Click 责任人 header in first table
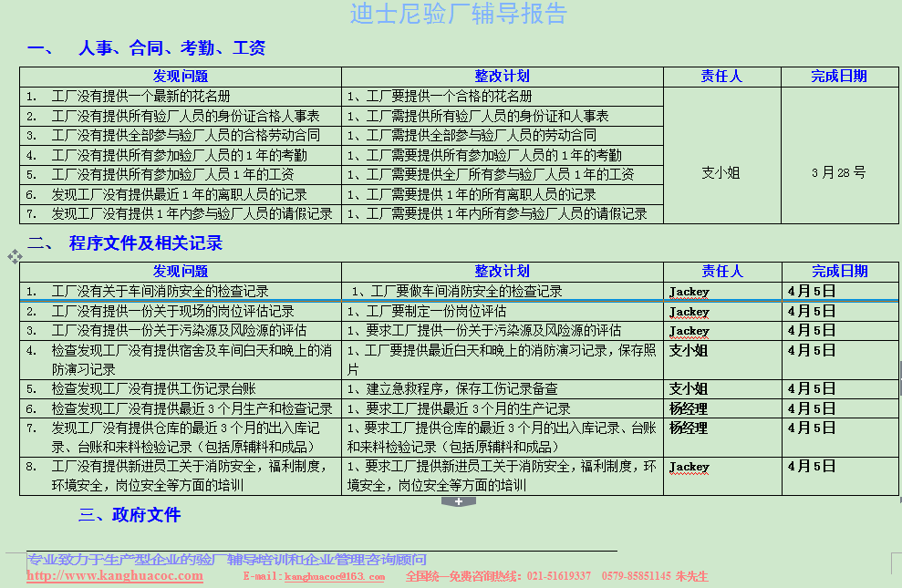The height and width of the screenshot is (588, 902). pos(721,76)
